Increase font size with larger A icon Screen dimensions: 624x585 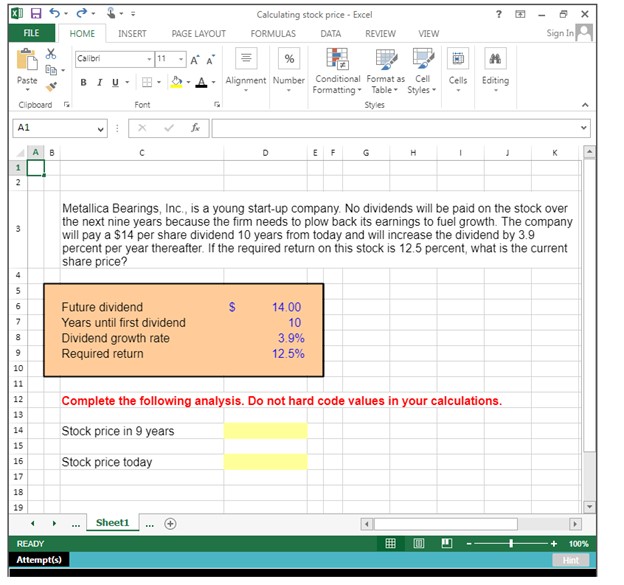[195, 60]
